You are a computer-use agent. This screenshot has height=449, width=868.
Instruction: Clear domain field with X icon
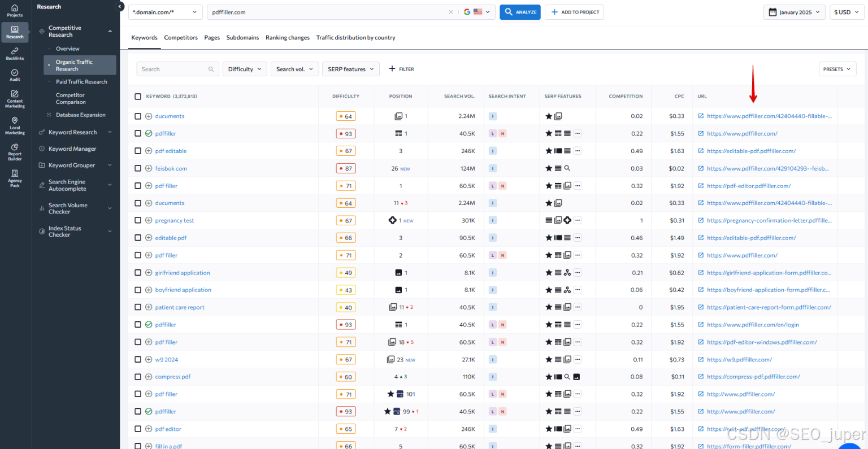click(450, 12)
